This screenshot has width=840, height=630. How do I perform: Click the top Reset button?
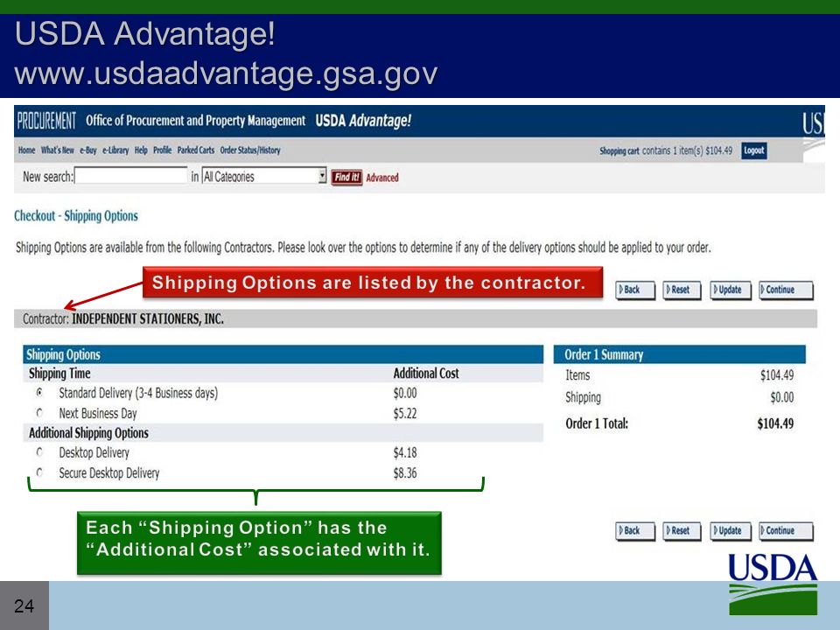tap(682, 290)
